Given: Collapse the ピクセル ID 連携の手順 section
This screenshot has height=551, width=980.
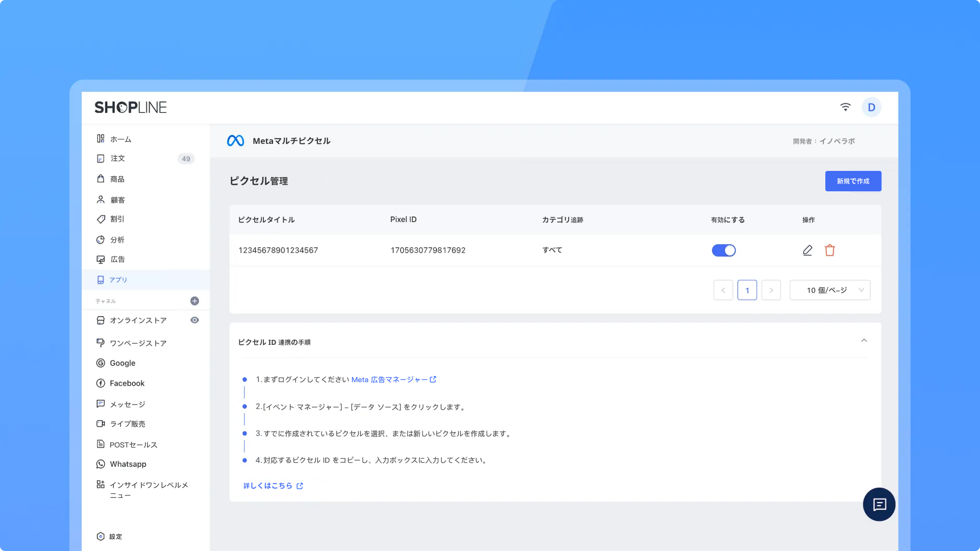Looking at the screenshot, I should (x=864, y=341).
